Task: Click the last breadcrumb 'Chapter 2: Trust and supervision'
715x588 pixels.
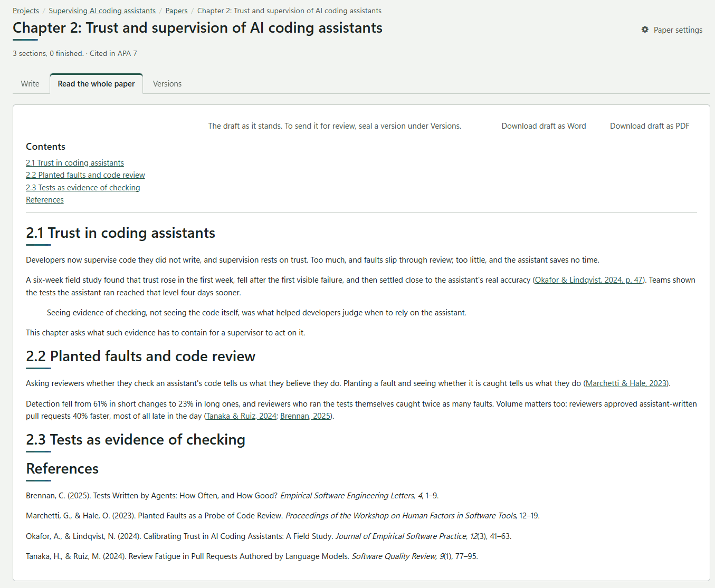Action: 289,11
